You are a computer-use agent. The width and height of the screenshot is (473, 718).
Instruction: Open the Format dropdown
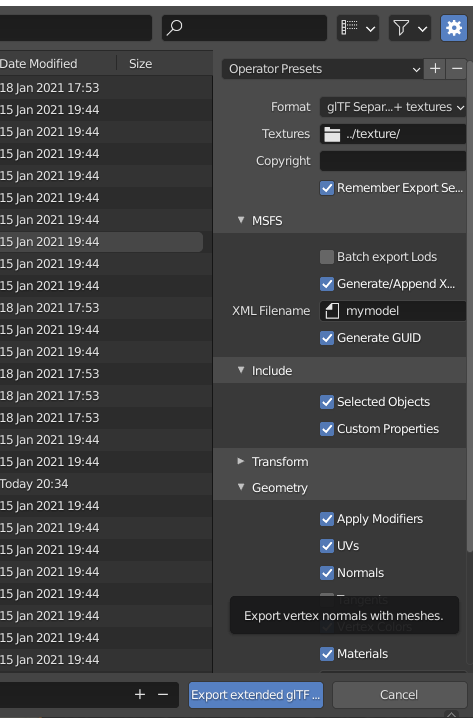point(393,107)
